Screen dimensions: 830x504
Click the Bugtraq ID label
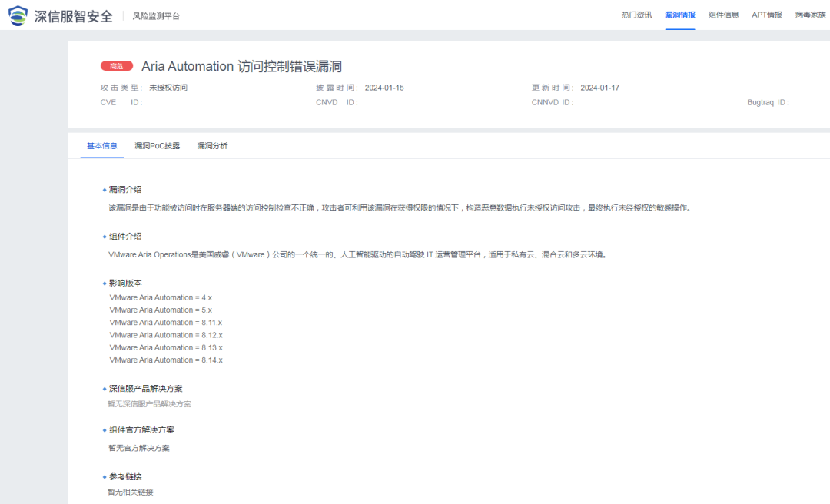click(x=768, y=102)
